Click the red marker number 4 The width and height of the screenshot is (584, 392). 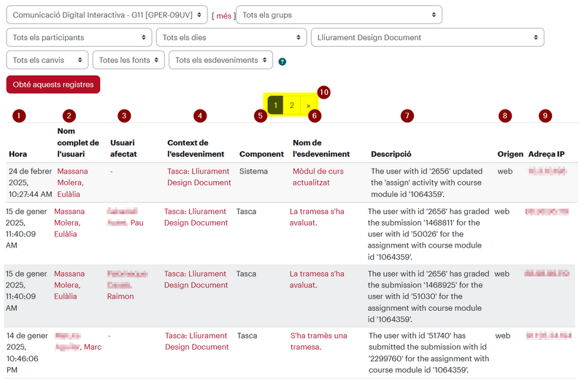point(200,116)
